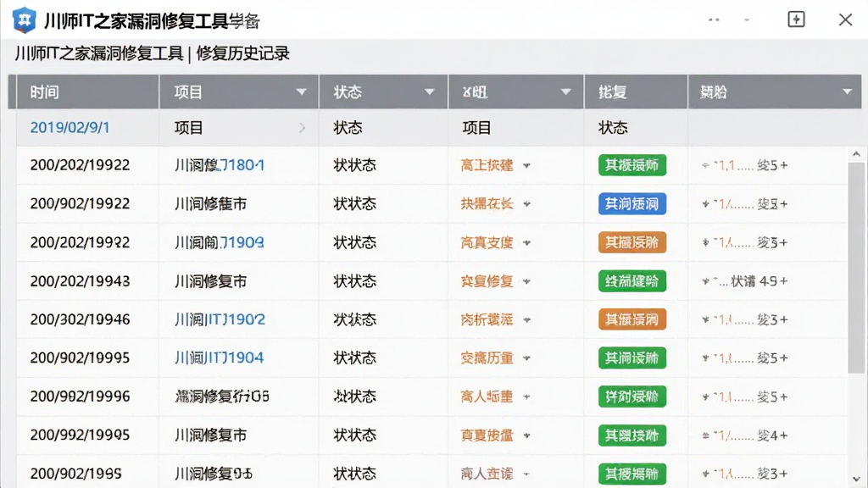Click the 修复历史记录 heading text
This screenshot has height=488, width=868.
point(243,53)
